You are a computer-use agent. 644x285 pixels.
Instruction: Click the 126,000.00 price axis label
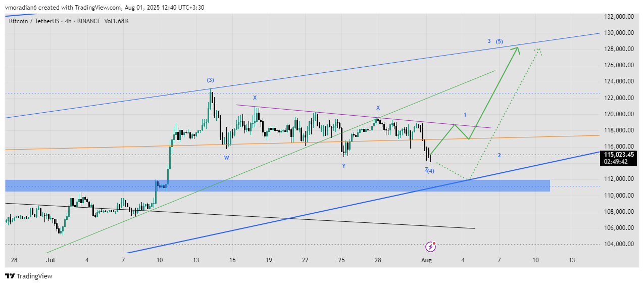point(619,65)
